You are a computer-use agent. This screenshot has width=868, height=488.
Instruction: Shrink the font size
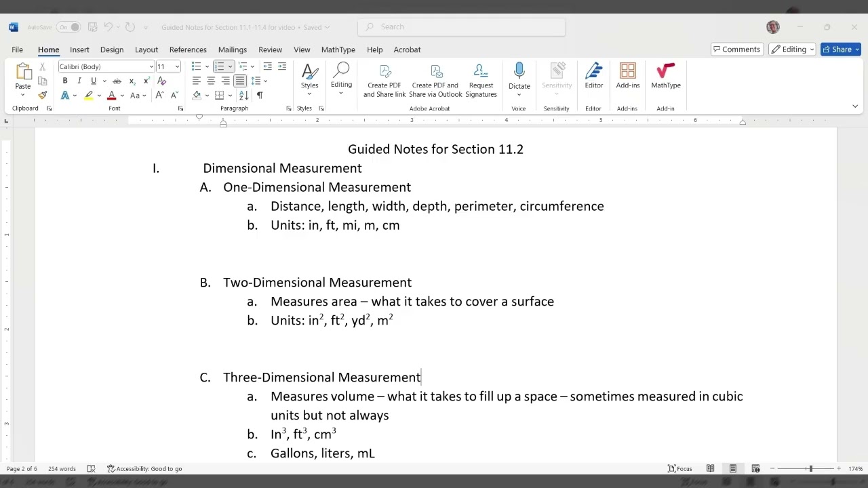(x=174, y=96)
